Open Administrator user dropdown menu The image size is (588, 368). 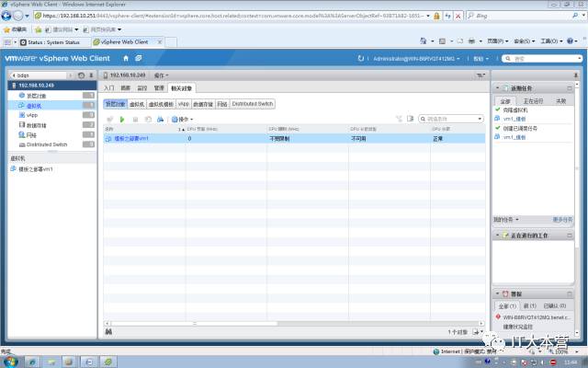pyautogui.click(x=416, y=59)
